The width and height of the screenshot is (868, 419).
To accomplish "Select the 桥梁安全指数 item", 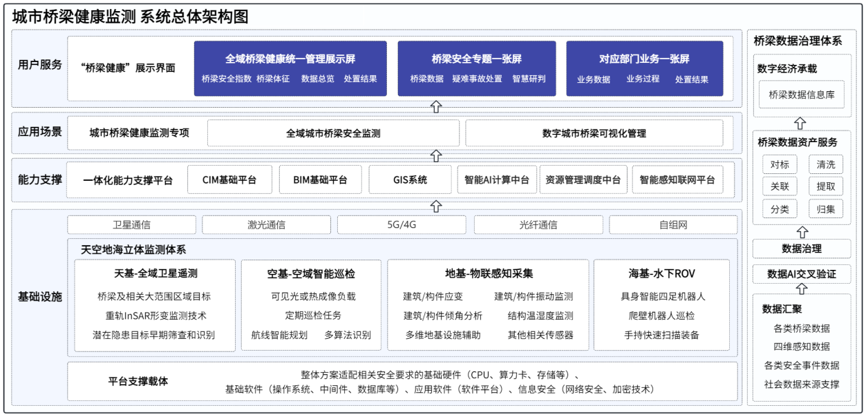I will pyautogui.click(x=227, y=79).
